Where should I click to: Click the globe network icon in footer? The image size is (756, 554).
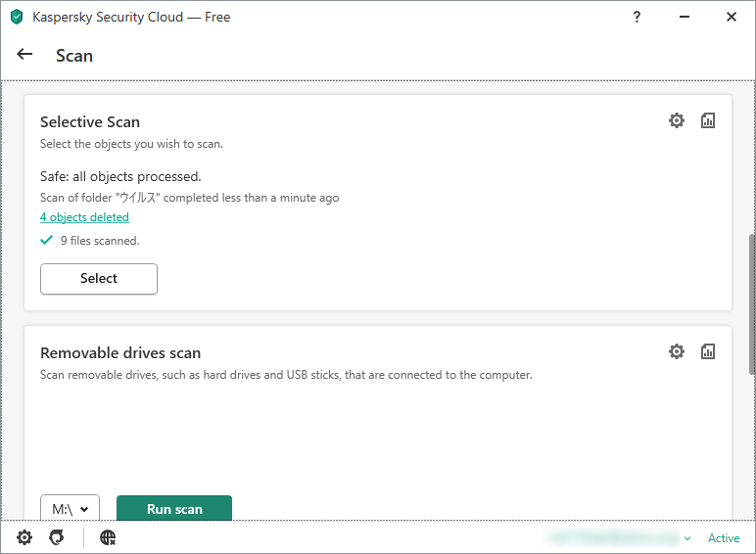108,537
